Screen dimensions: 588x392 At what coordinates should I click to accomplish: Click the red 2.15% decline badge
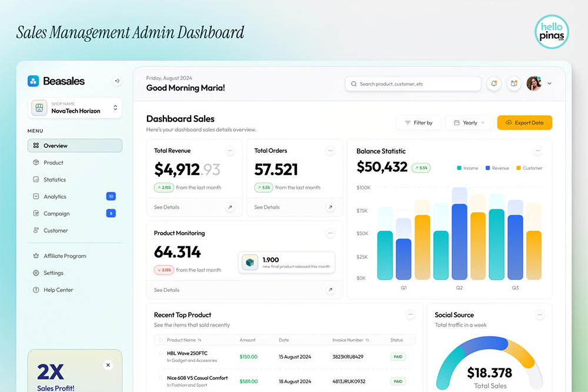point(164,270)
